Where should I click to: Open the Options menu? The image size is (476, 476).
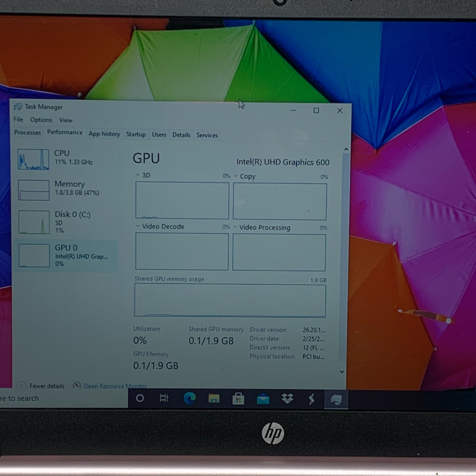(x=41, y=120)
